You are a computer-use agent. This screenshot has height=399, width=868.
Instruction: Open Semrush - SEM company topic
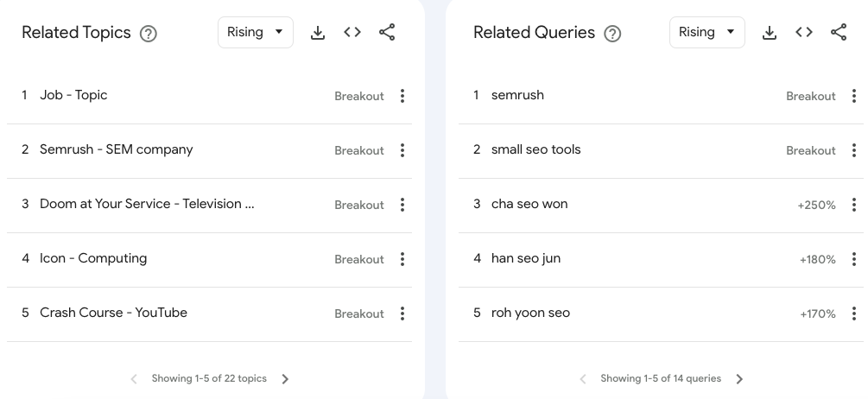tap(117, 149)
